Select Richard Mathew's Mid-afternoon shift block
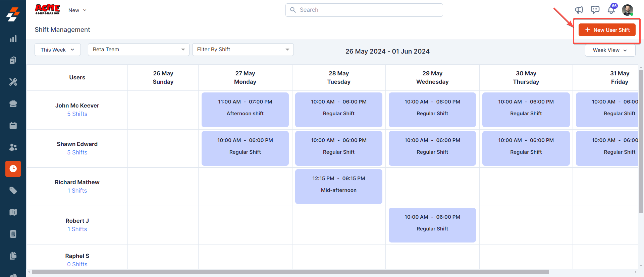Viewport: 644px width, 277px height. coord(338,187)
